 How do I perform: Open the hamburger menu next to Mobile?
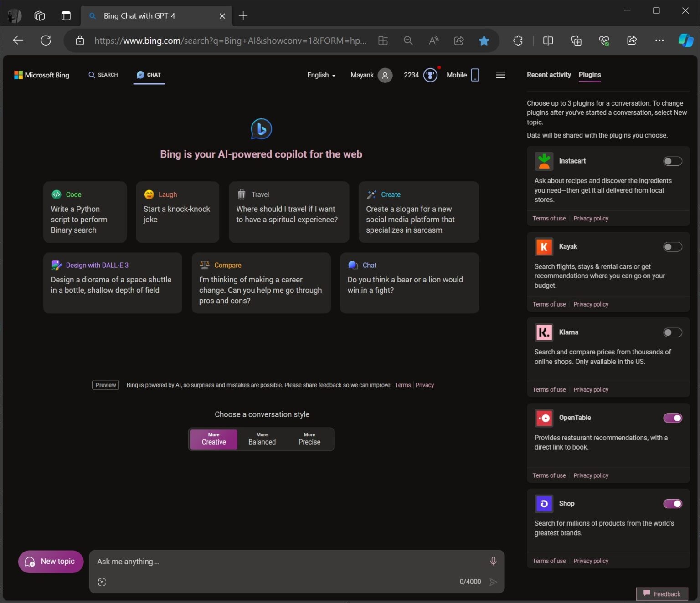pos(500,75)
